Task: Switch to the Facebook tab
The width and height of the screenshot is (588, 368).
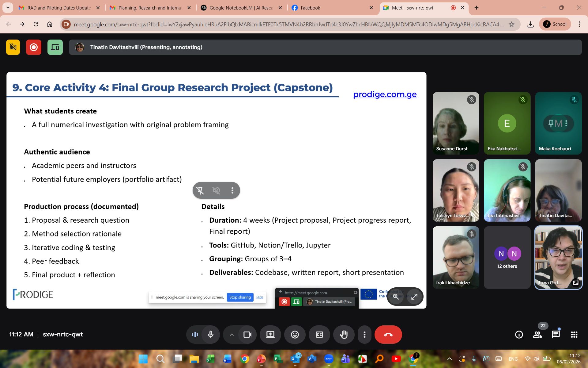Action: tap(310, 8)
